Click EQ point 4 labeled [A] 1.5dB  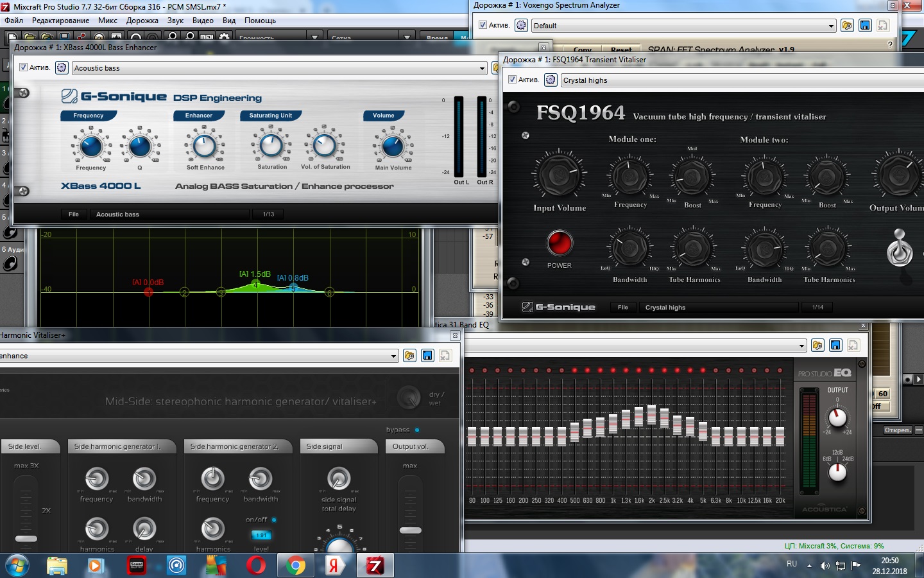point(255,285)
